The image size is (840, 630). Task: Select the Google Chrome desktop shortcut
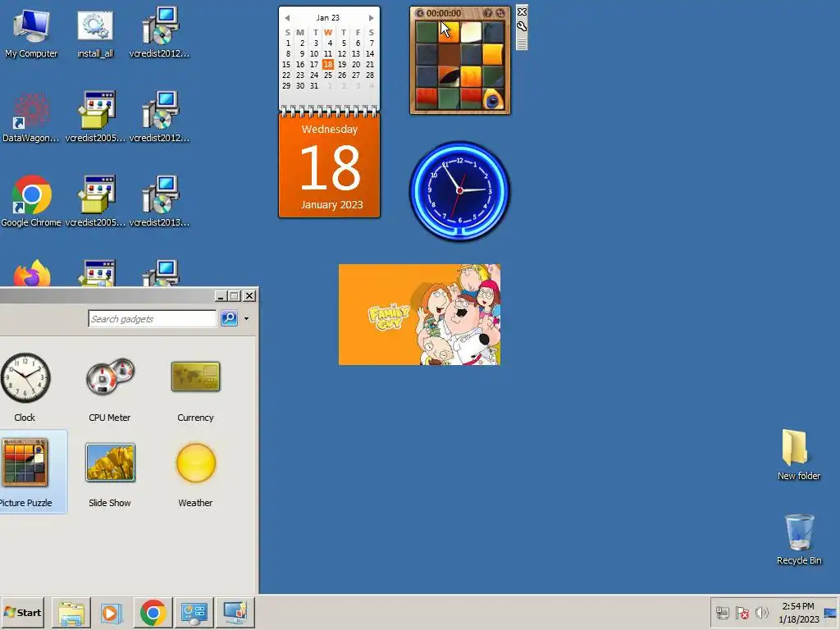(31, 201)
